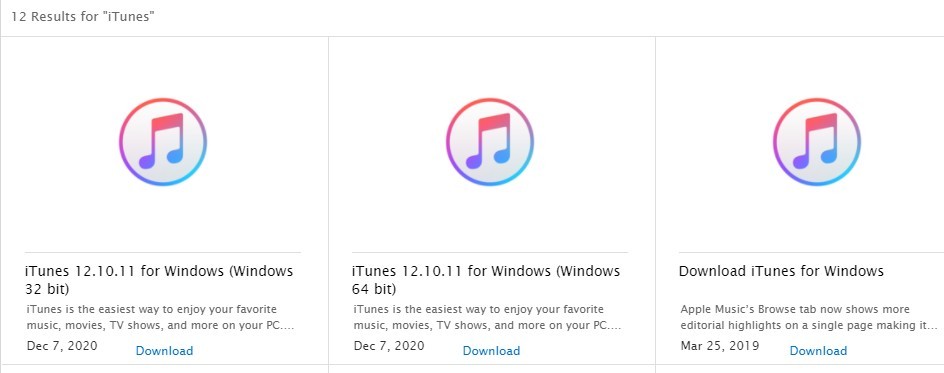Click Download beside the Mar 25, 2019 date

pyautogui.click(x=818, y=351)
